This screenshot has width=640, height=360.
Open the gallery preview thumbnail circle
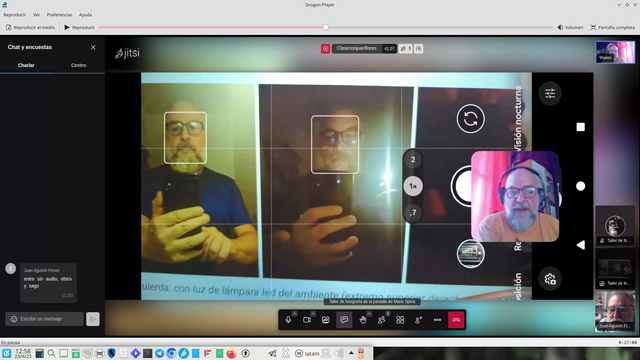click(471, 254)
